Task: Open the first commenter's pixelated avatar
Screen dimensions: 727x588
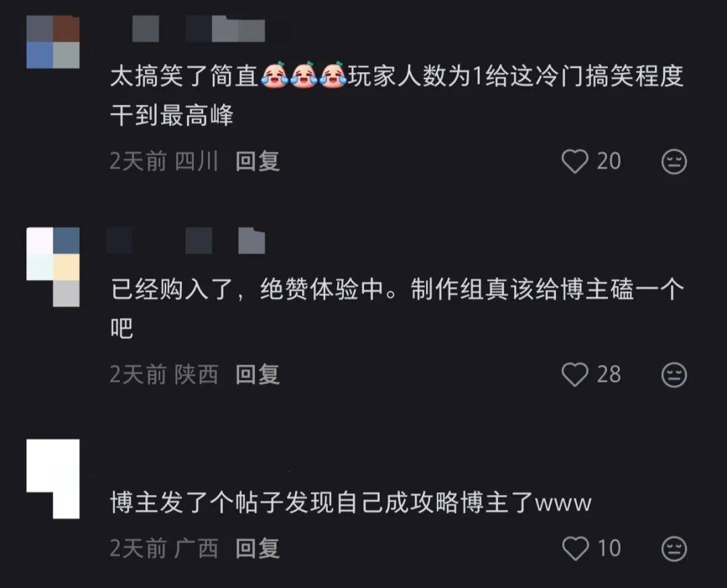Action: pos(53,42)
